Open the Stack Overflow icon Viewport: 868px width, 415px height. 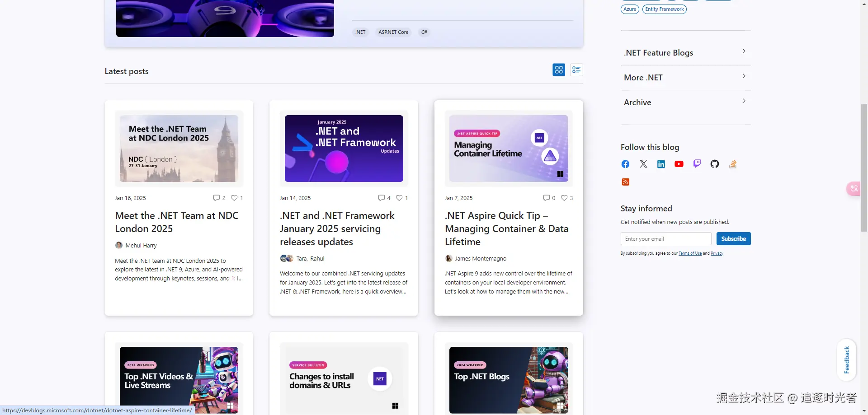[733, 164]
